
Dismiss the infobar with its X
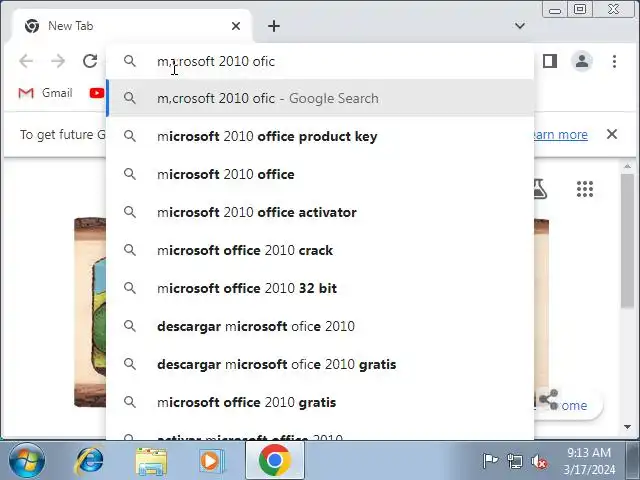point(612,134)
